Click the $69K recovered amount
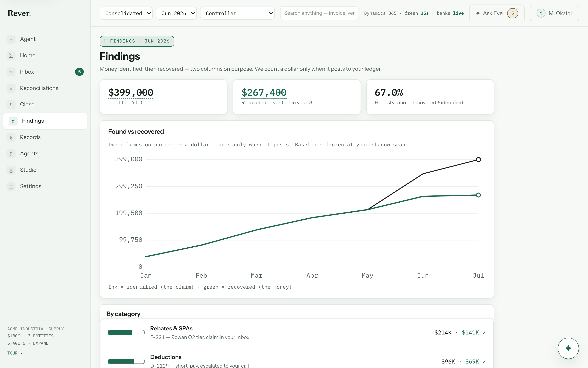Screen dimensions: 588x368 coord(472,361)
